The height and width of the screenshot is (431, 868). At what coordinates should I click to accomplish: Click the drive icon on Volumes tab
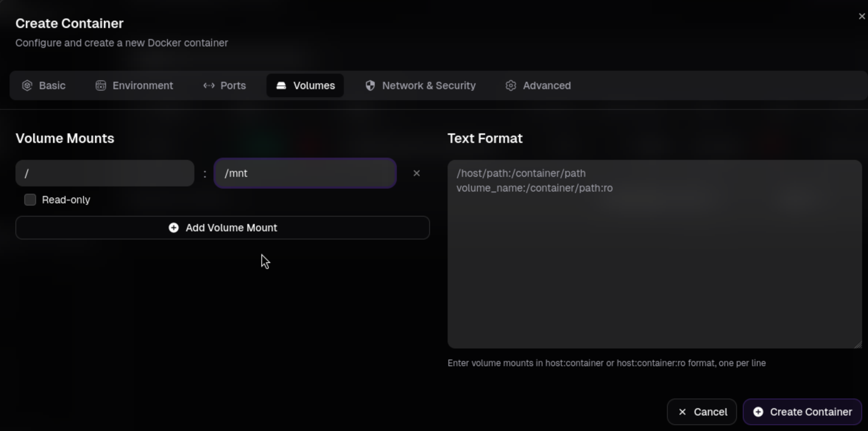click(x=281, y=85)
